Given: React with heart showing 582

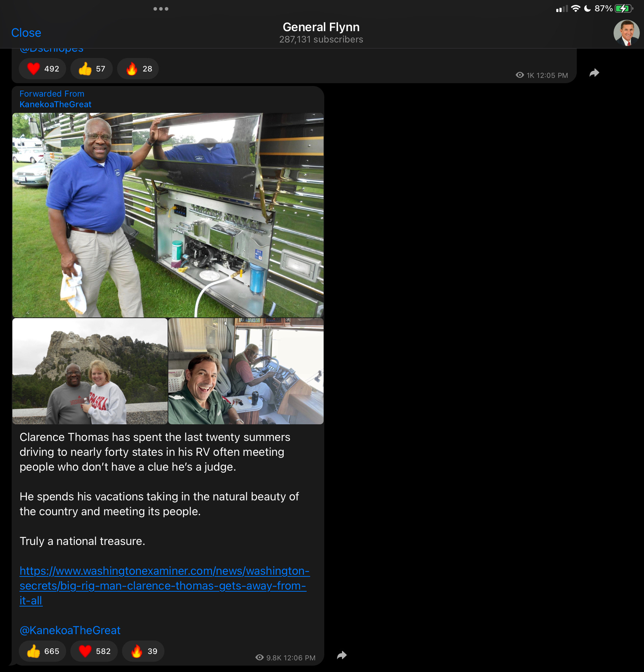Looking at the screenshot, I should (x=94, y=651).
